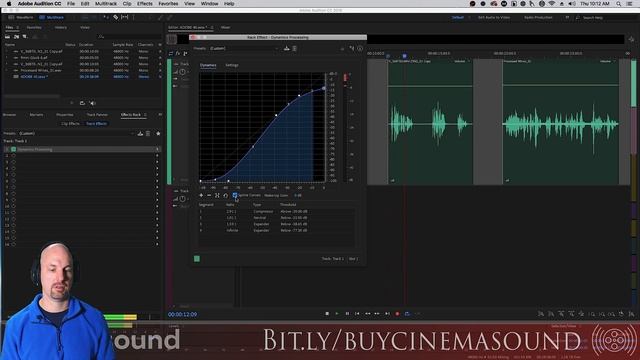Stop playback in the transport bar

(x=327, y=313)
